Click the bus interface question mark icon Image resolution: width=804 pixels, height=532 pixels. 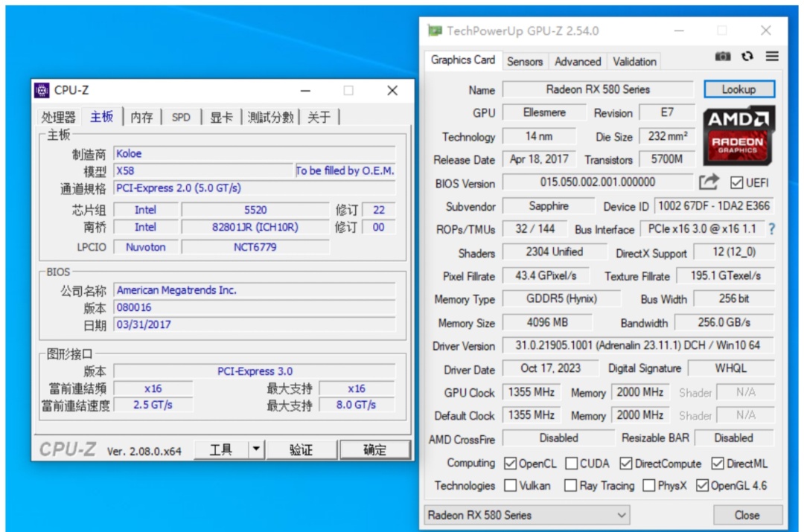pyautogui.click(x=772, y=229)
